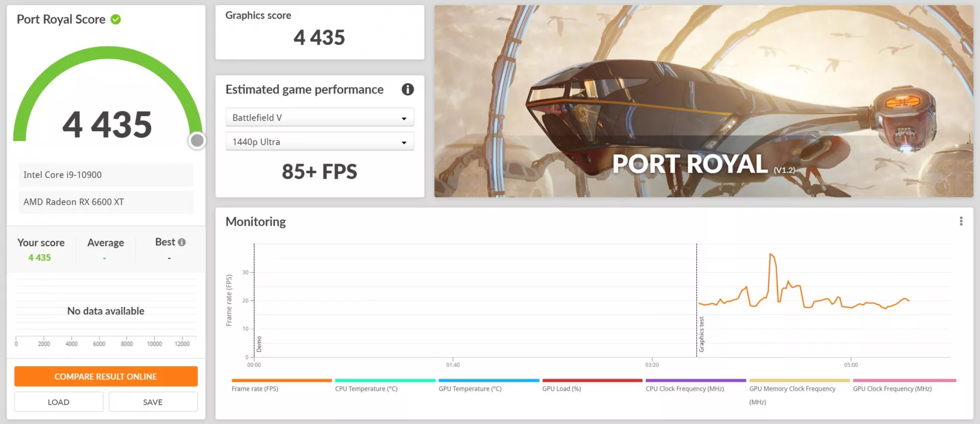The image size is (980, 424).
Task: Click the green verified checkmark icon
Action: tap(116, 19)
